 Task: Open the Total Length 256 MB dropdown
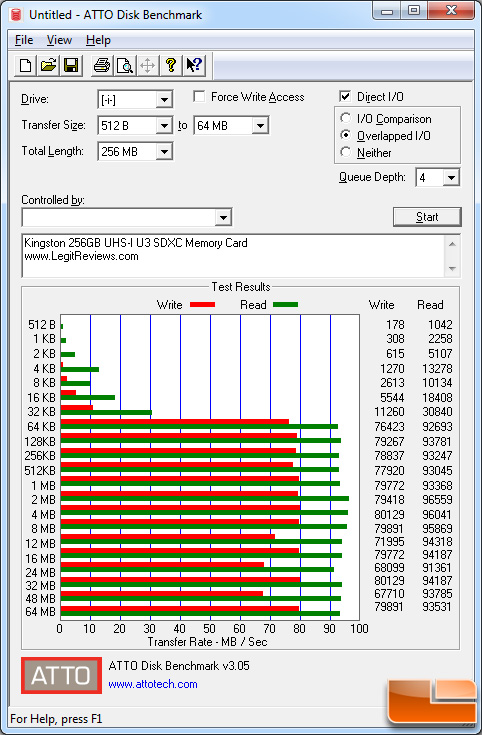coord(164,152)
